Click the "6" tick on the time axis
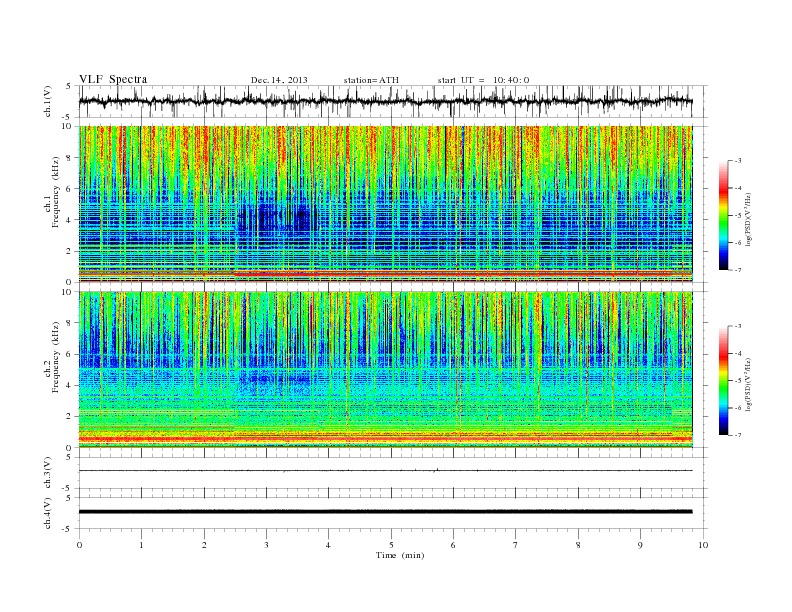This screenshot has height=612, width=792. pos(453,545)
